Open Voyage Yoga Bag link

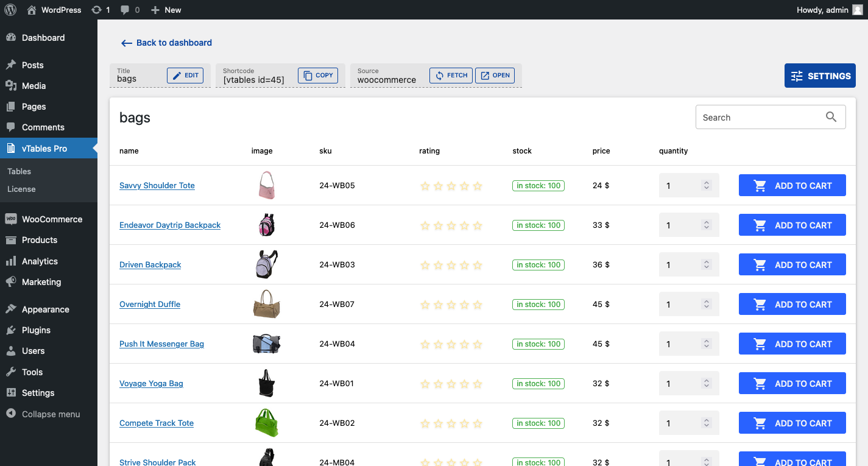[x=151, y=384]
